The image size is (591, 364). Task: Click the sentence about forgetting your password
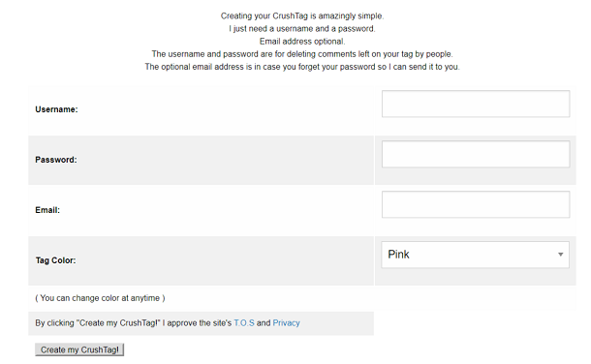click(x=302, y=67)
